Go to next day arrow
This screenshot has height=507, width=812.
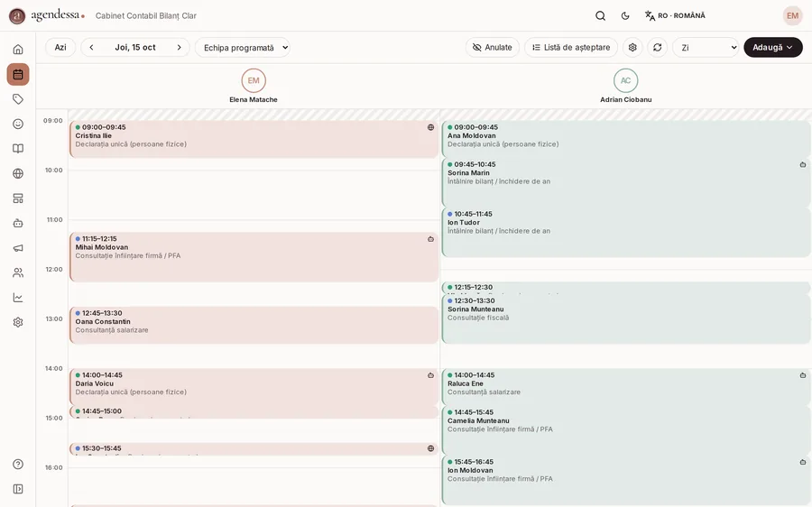(x=180, y=47)
